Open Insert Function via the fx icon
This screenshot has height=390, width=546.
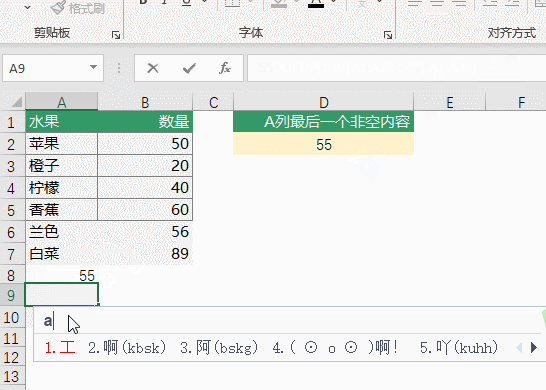coord(225,68)
